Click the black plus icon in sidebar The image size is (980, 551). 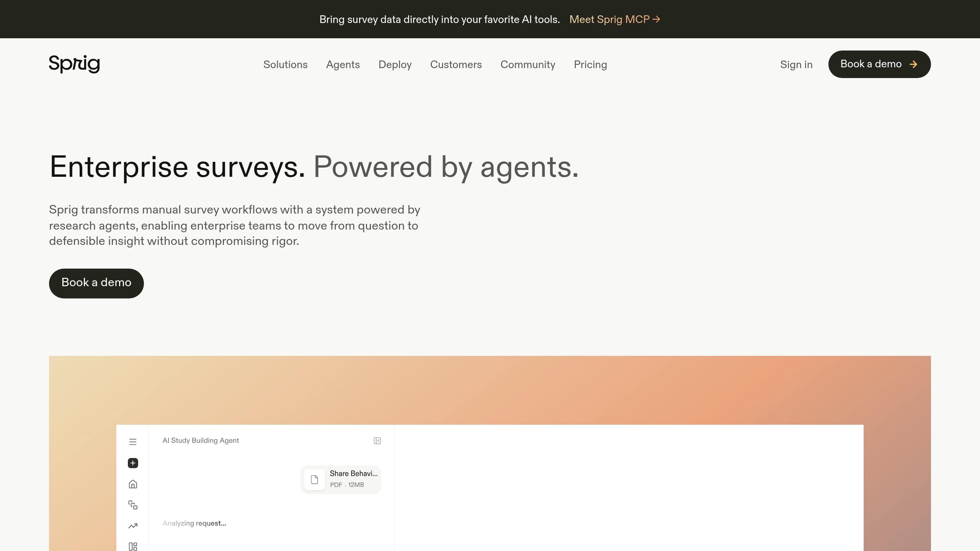pyautogui.click(x=133, y=463)
